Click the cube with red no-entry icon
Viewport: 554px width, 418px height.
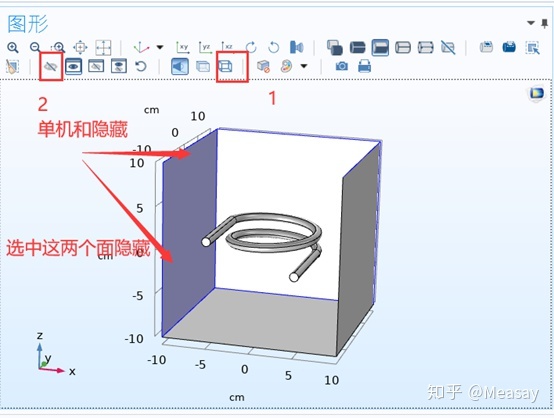coord(263,66)
